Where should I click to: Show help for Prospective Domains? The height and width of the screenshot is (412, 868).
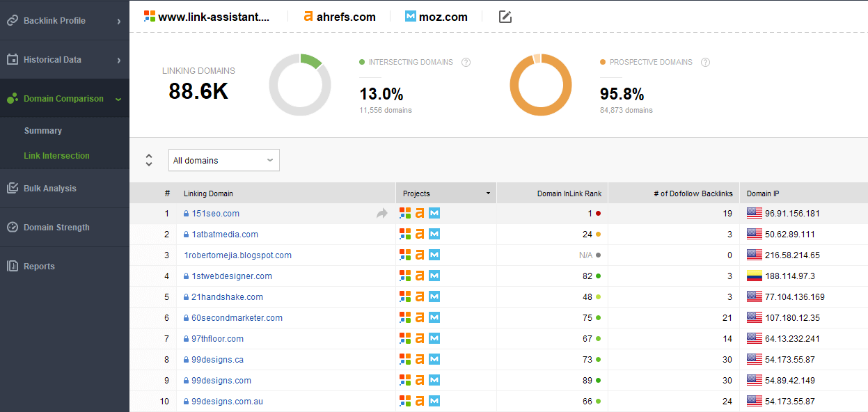click(705, 62)
